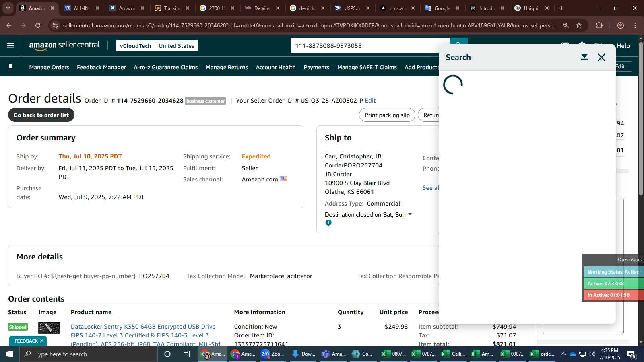Click the See all link in Ship to

431,188
